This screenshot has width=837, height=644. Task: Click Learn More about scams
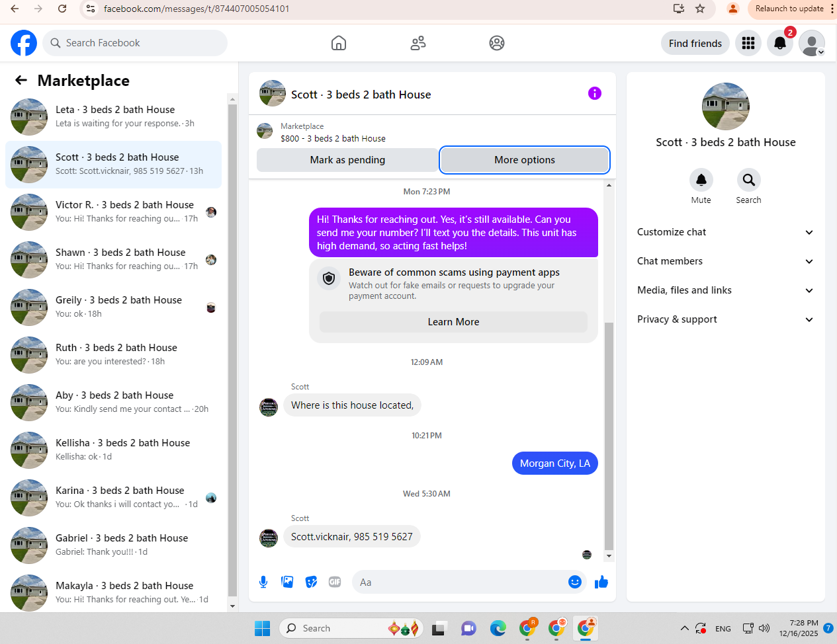coord(453,322)
